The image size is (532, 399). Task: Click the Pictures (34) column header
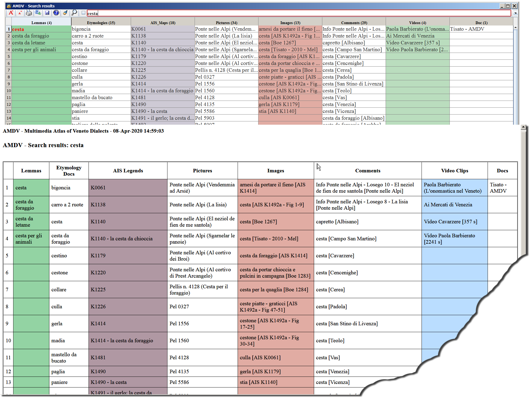[x=226, y=23]
